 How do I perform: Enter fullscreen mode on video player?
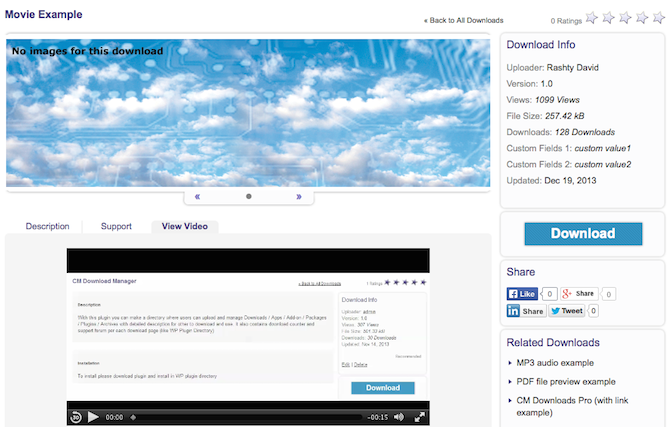pyautogui.click(x=420, y=417)
